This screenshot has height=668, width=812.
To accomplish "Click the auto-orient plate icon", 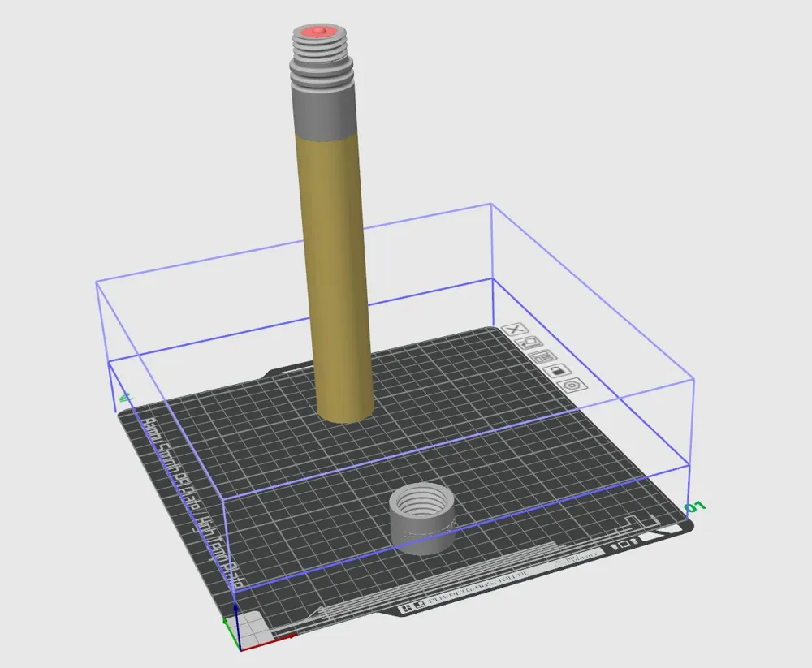I will (529, 343).
